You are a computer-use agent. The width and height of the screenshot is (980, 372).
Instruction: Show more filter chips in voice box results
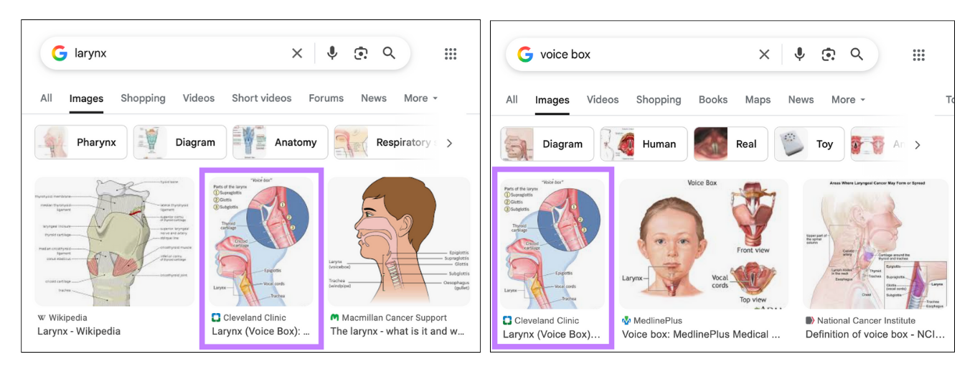(917, 144)
